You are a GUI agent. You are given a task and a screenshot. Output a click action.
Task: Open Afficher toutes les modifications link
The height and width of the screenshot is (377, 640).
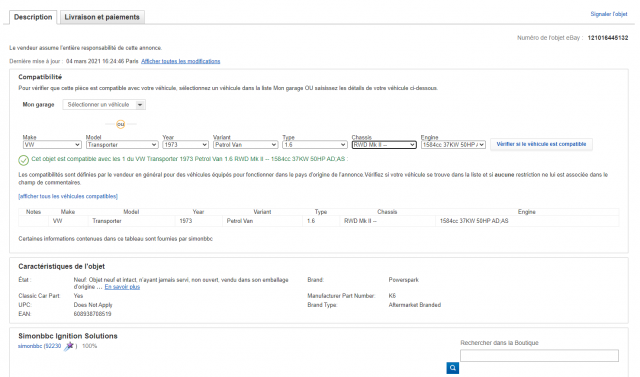pyautogui.click(x=180, y=61)
